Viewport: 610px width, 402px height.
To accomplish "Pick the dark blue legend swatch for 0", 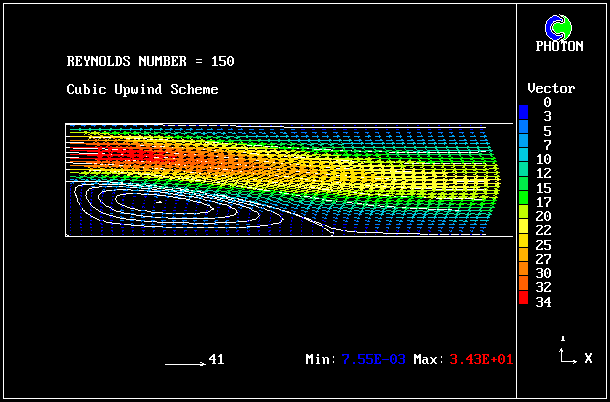I will 524,103.
